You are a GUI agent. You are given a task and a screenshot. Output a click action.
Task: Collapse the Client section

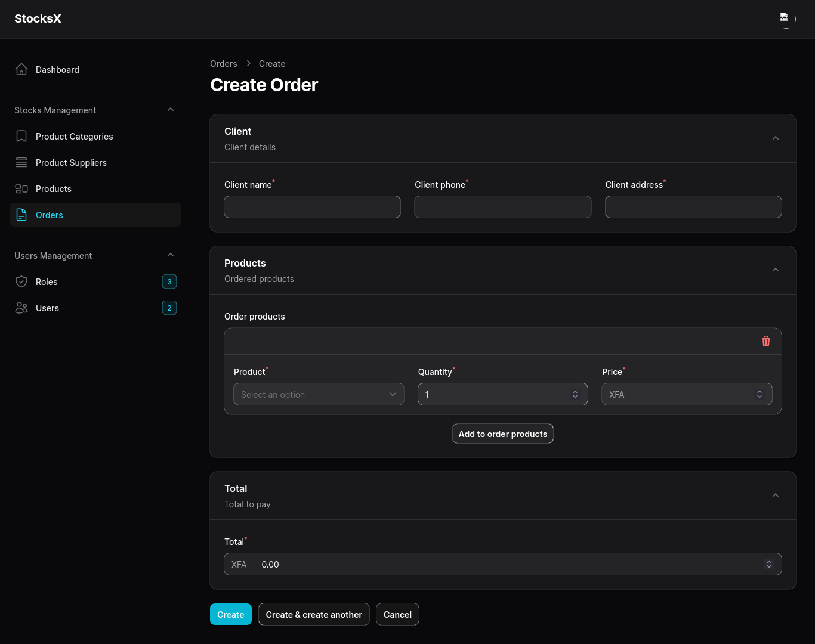776,138
